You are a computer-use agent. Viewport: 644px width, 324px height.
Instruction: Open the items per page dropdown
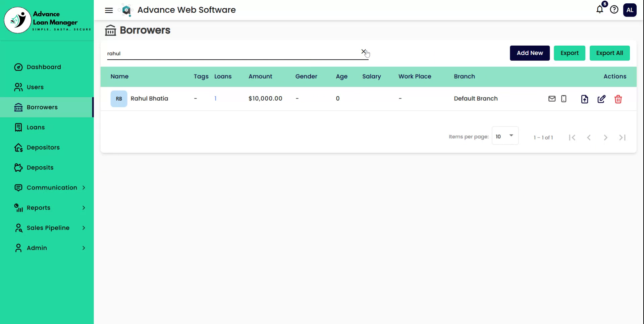(x=505, y=136)
